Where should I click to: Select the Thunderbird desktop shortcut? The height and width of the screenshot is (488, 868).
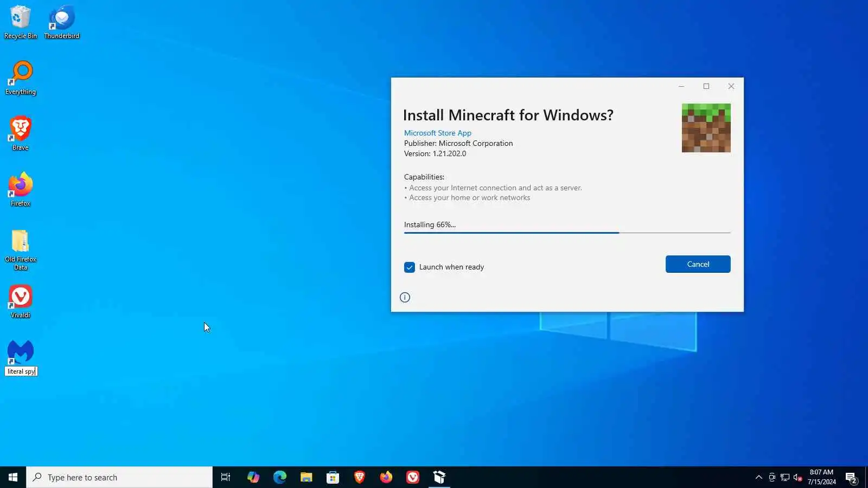coord(62,22)
